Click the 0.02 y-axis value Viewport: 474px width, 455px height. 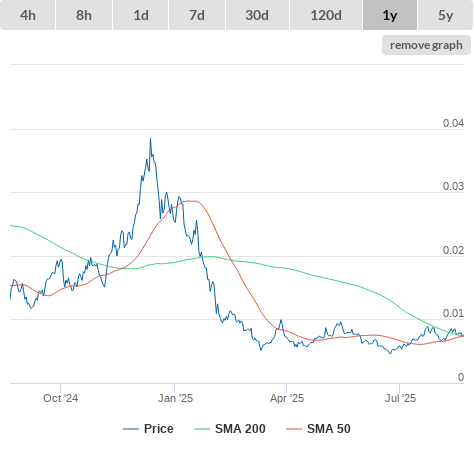coord(453,250)
